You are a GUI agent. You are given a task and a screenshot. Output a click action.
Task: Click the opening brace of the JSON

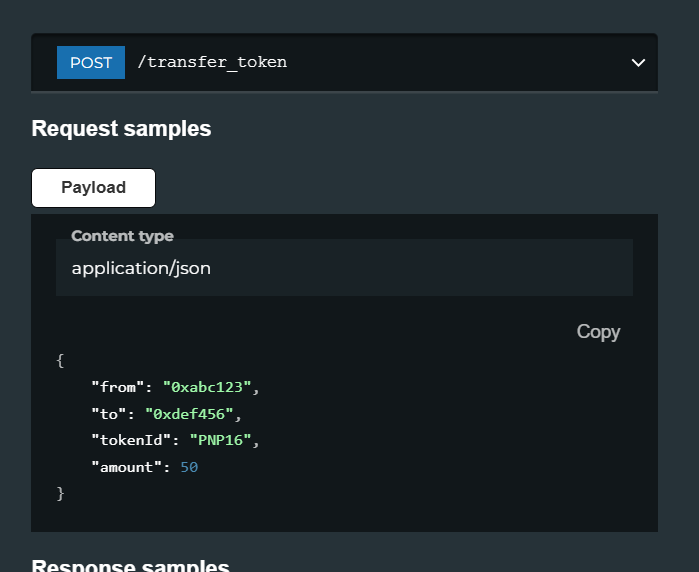tap(60, 360)
